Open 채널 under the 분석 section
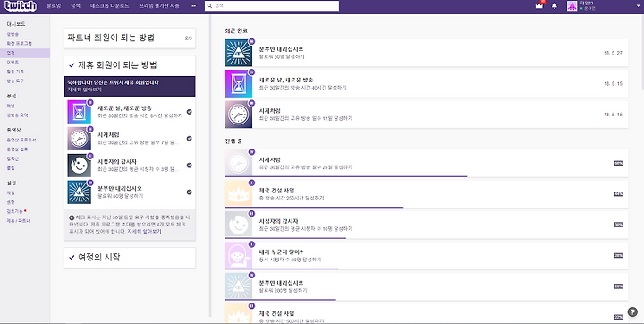This screenshot has height=324, width=644. (x=11, y=106)
